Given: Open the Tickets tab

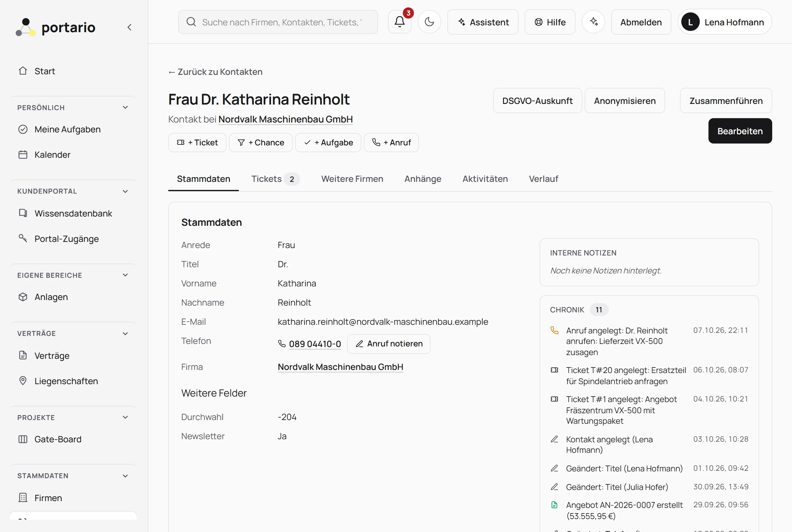Looking at the screenshot, I should tap(275, 179).
